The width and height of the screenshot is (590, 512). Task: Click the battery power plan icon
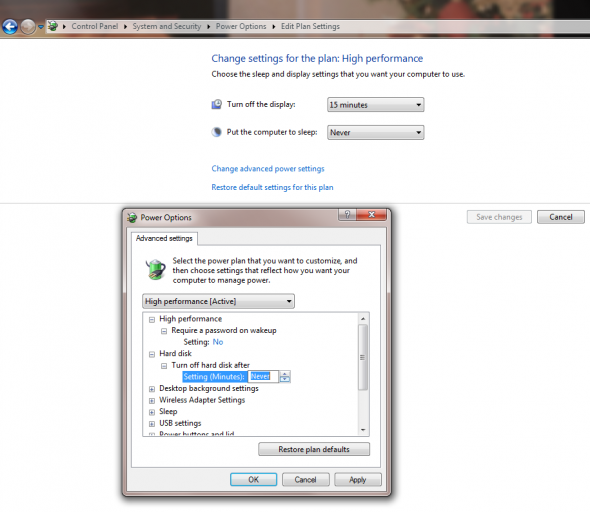tap(155, 269)
